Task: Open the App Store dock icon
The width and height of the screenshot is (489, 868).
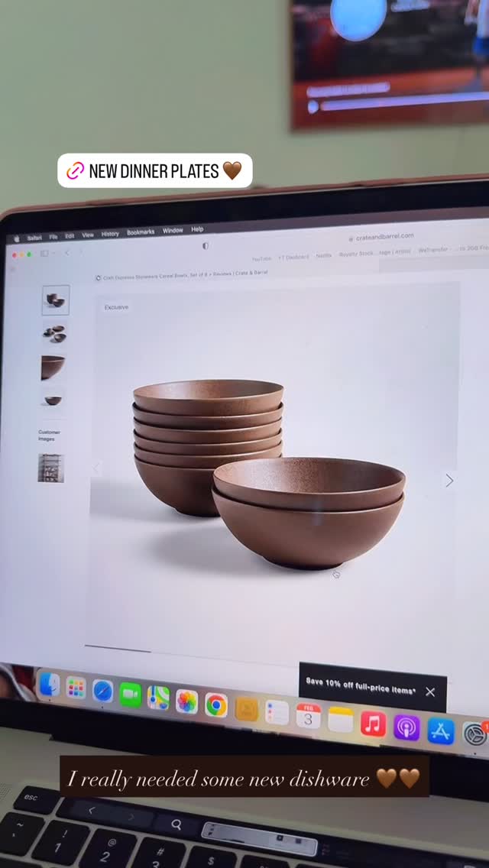Action: (441, 730)
